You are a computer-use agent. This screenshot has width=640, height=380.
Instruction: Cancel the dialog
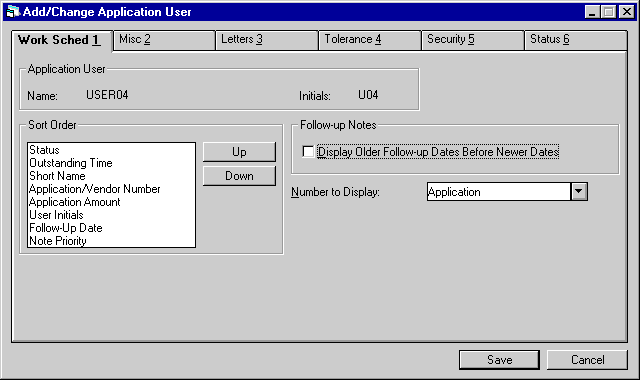pyautogui.click(x=587, y=360)
